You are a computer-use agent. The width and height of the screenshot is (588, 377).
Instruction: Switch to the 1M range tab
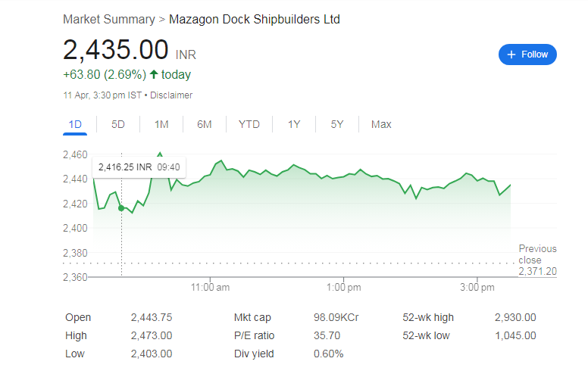click(161, 124)
